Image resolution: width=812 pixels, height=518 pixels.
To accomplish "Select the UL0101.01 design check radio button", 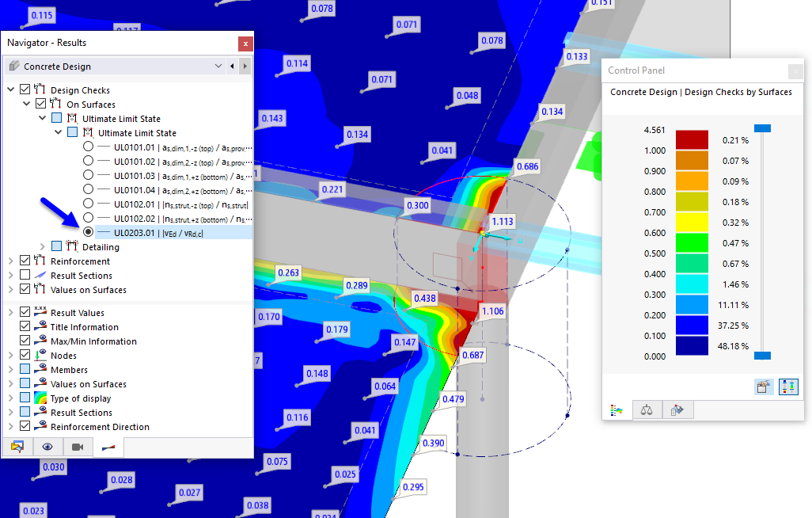I will [x=88, y=147].
